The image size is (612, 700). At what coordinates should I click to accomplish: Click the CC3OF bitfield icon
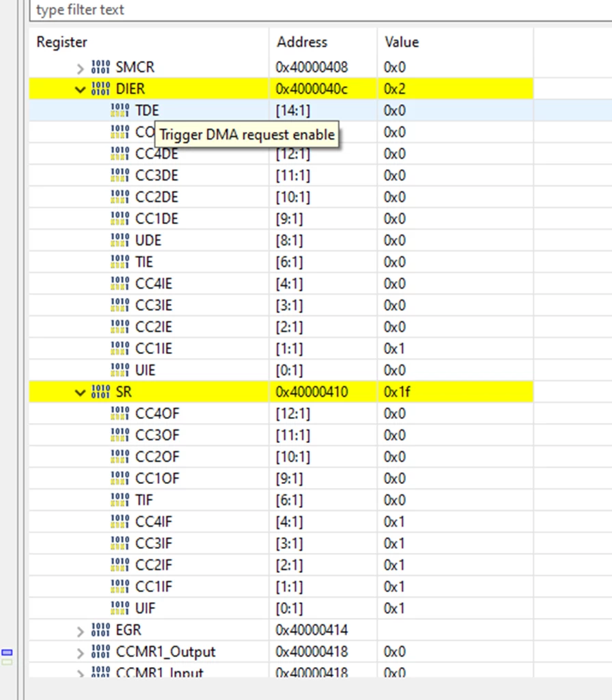click(120, 435)
